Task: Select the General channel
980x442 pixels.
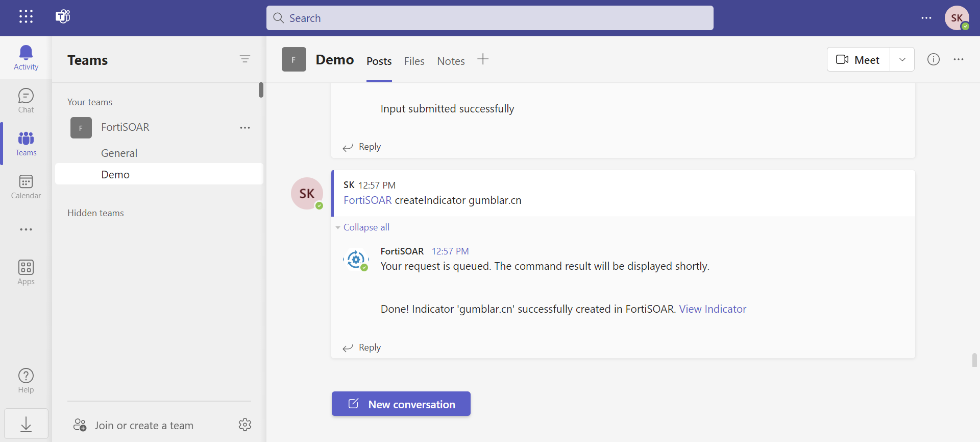Action: click(x=119, y=153)
